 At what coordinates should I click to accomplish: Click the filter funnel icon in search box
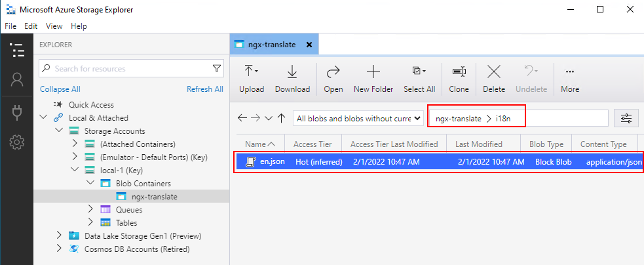click(x=217, y=68)
